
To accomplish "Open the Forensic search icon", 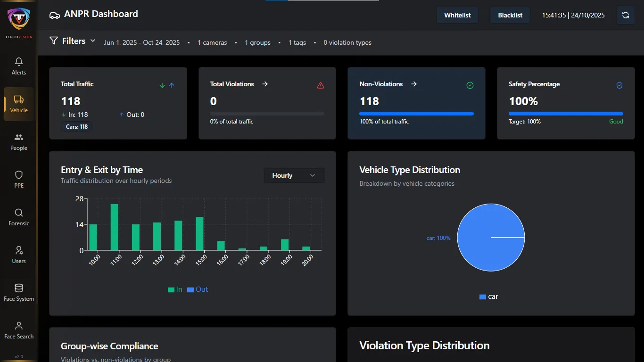I will tap(19, 213).
